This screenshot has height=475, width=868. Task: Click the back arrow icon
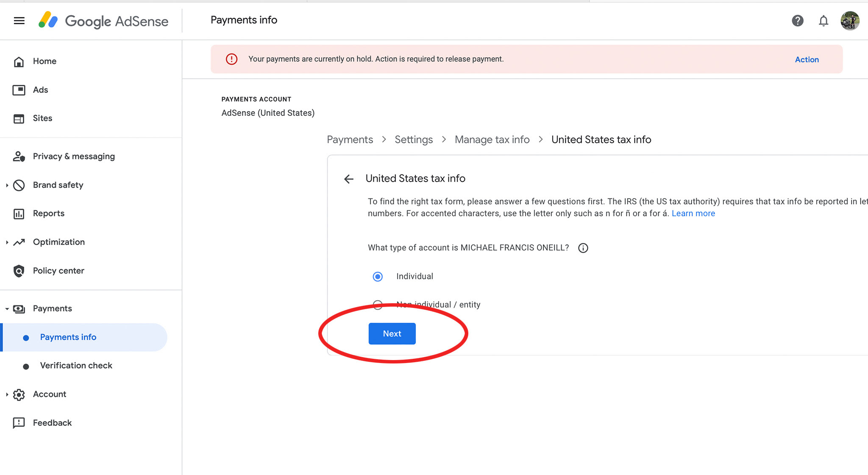[349, 179]
